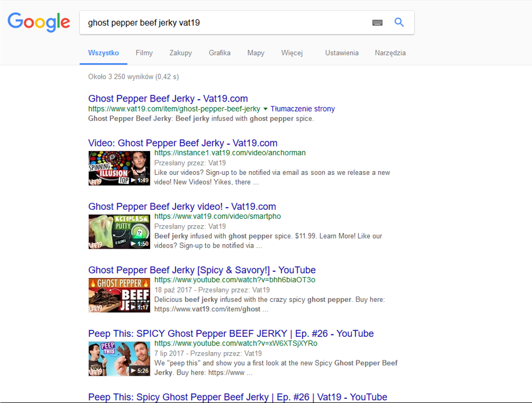Open the on-screen keyboard icon
This screenshot has height=403, width=532.
point(377,23)
